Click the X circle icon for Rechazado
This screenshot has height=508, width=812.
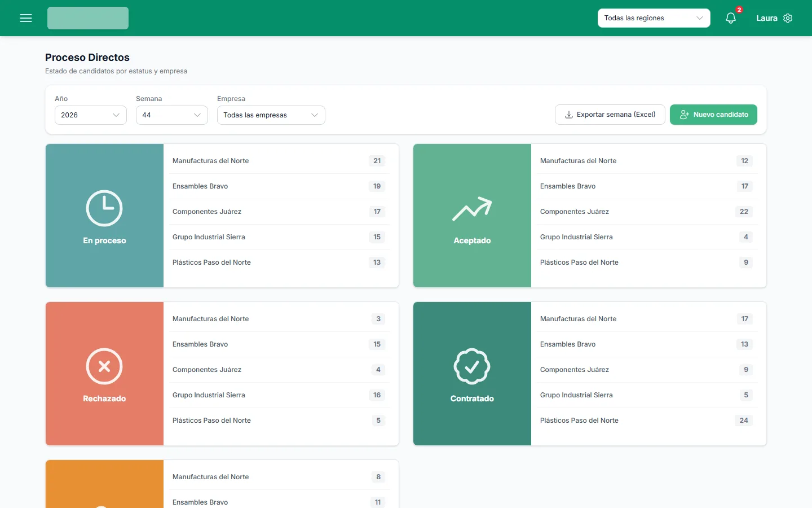coord(104,366)
